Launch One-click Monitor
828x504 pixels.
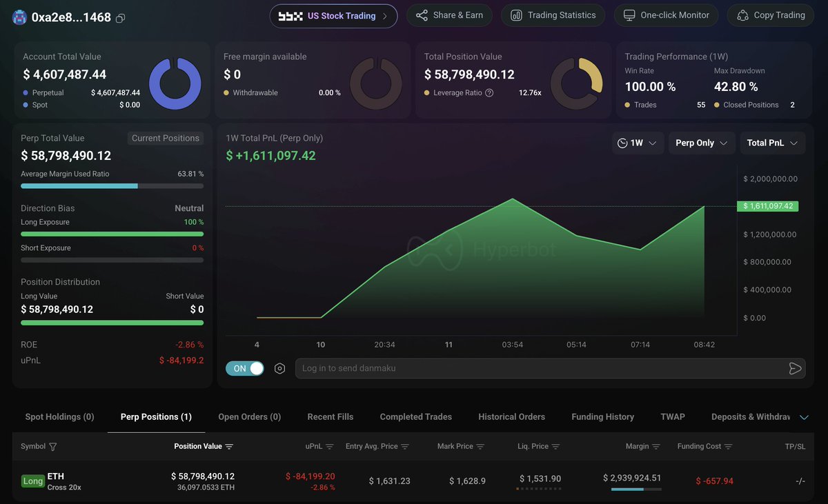666,15
